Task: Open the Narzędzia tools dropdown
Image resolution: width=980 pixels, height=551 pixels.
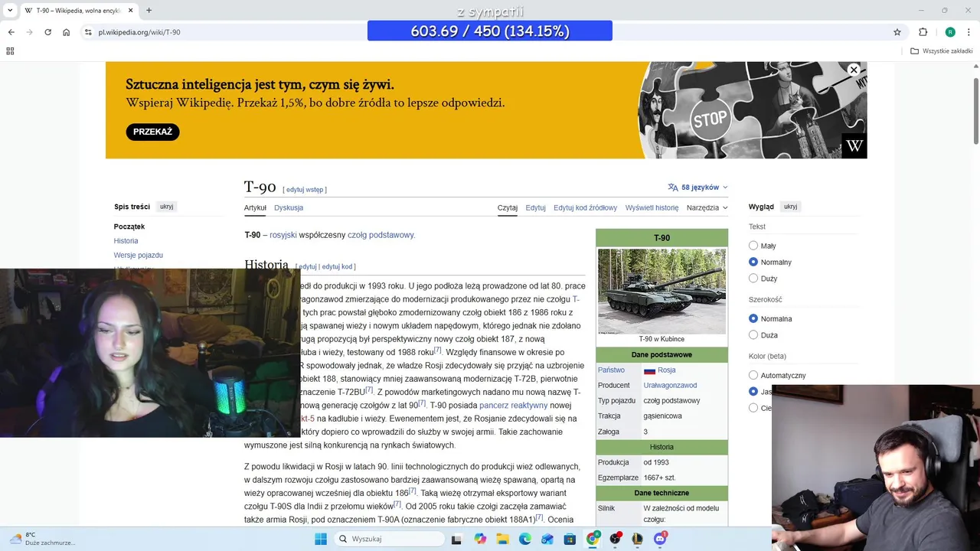Action: pyautogui.click(x=707, y=207)
